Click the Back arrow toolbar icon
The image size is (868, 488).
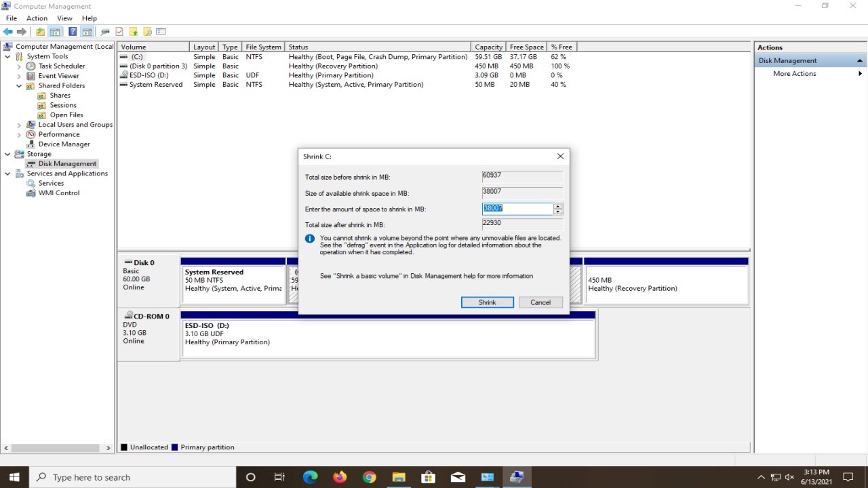(8, 32)
